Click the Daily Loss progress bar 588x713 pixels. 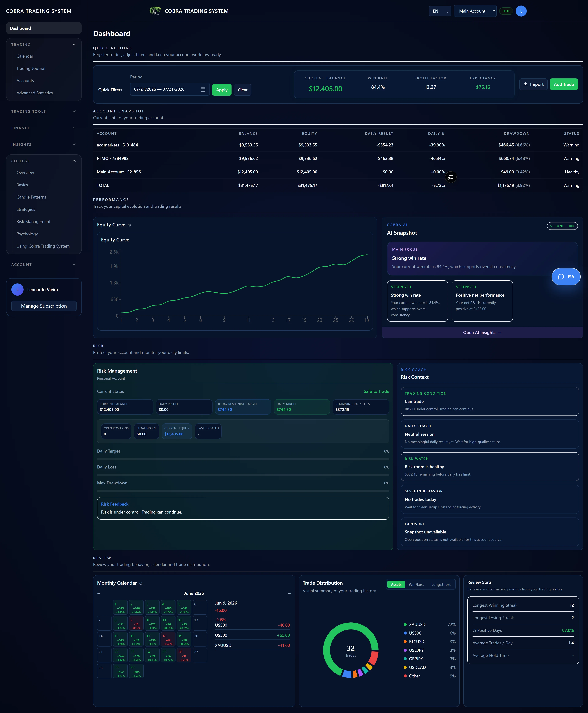coord(243,475)
